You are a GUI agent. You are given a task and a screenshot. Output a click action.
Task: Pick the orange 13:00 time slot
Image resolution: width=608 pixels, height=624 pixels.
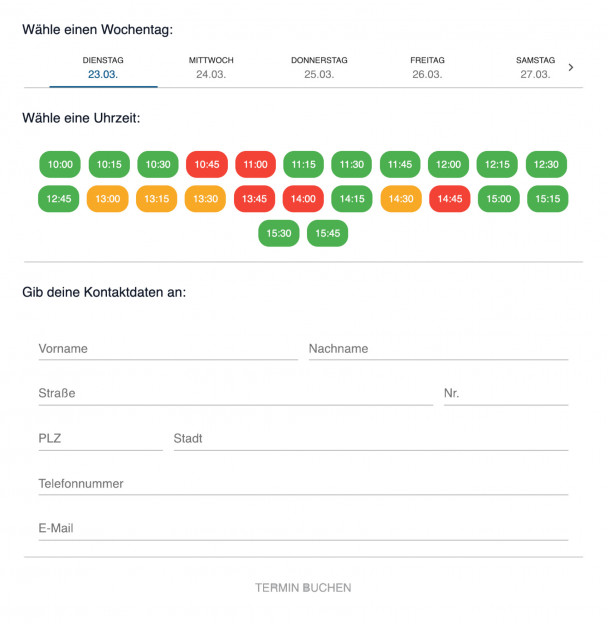click(108, 199)
